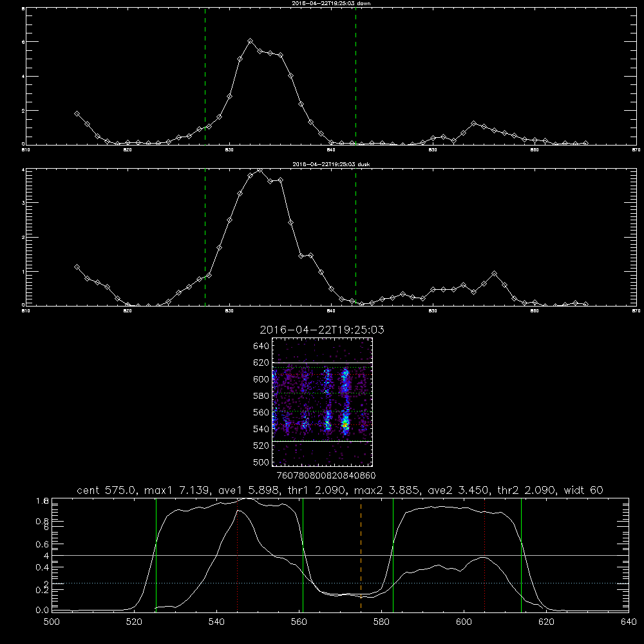Click the x-axis label '640' of bottom profile plot
This screenshot has width=644, height=644.
629,622
